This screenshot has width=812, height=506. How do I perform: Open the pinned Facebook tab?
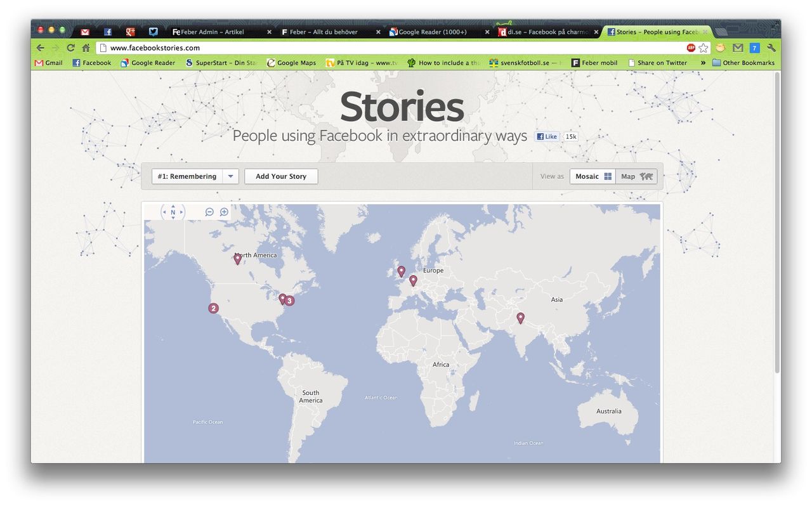[108, 32]
